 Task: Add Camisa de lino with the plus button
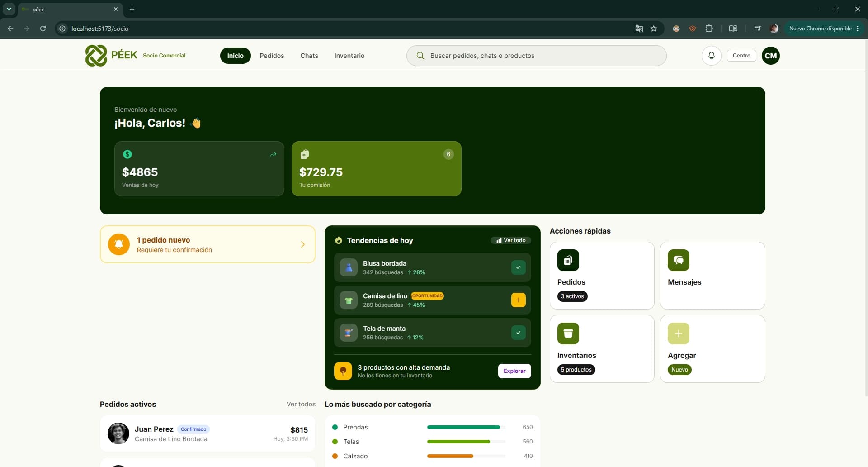click(519, 300)
